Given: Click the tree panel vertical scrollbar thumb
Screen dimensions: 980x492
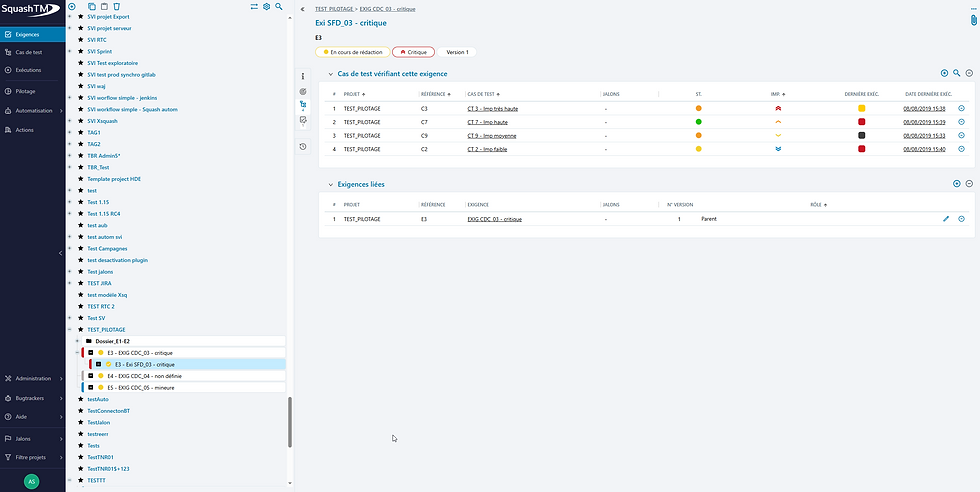Looking at the screenshot, I should click(290, 423).
